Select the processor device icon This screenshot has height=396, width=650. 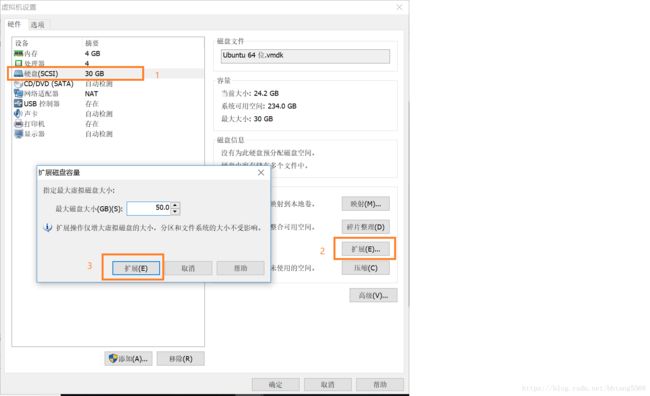click(18, 63)
